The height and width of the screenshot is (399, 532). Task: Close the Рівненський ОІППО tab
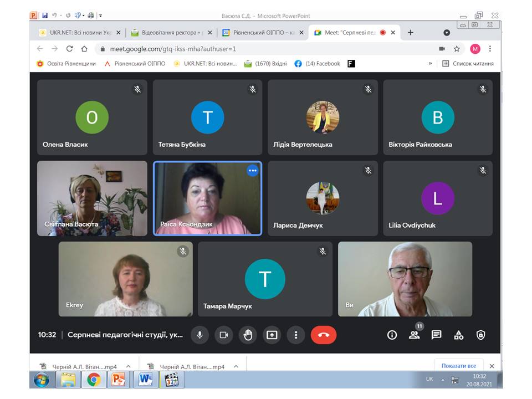[x=301, y=33]
